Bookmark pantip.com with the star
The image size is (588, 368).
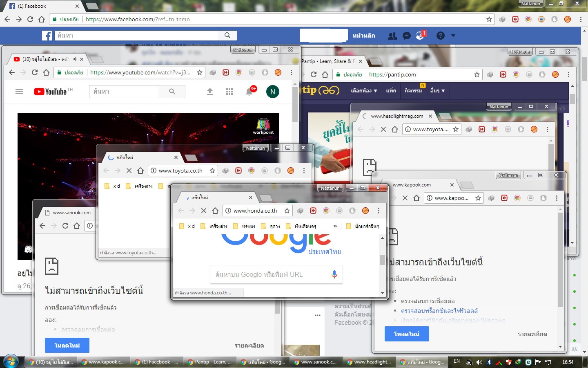pyautogui.click(x=477, y=74)
